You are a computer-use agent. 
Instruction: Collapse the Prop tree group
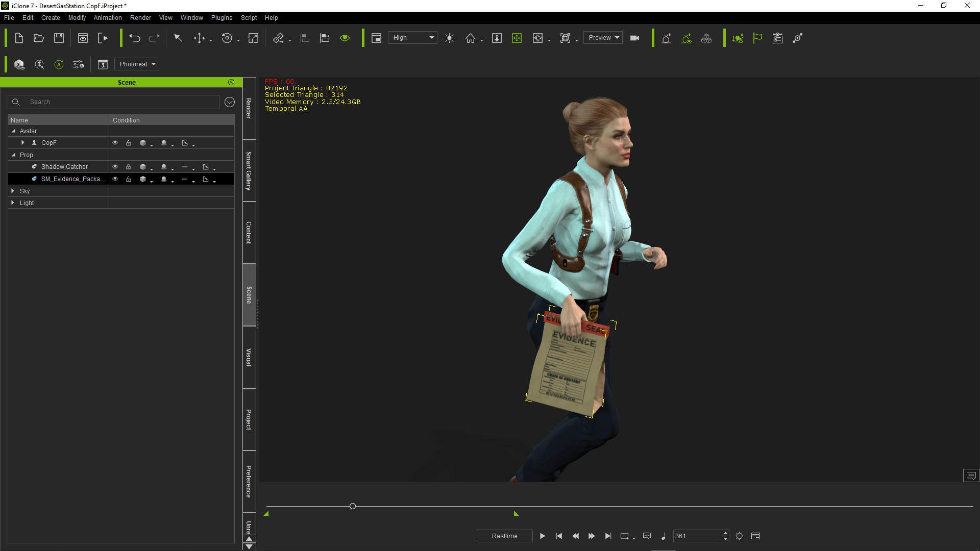click(x=14, y=155)
